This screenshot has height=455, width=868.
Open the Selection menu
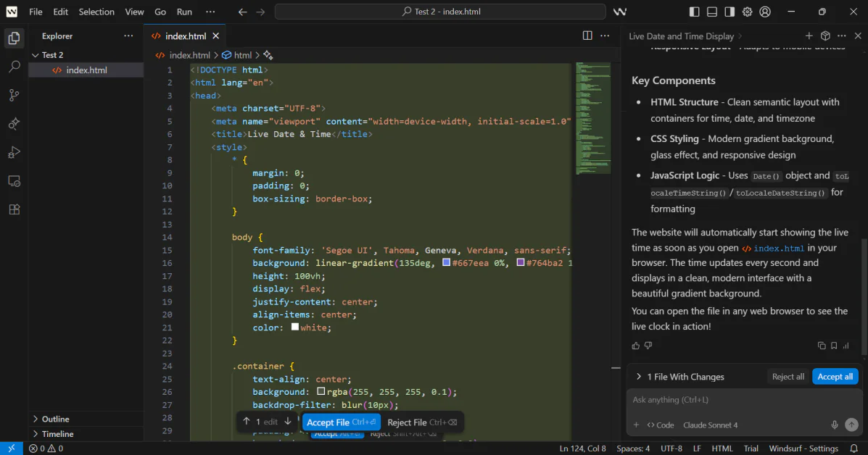96,12
